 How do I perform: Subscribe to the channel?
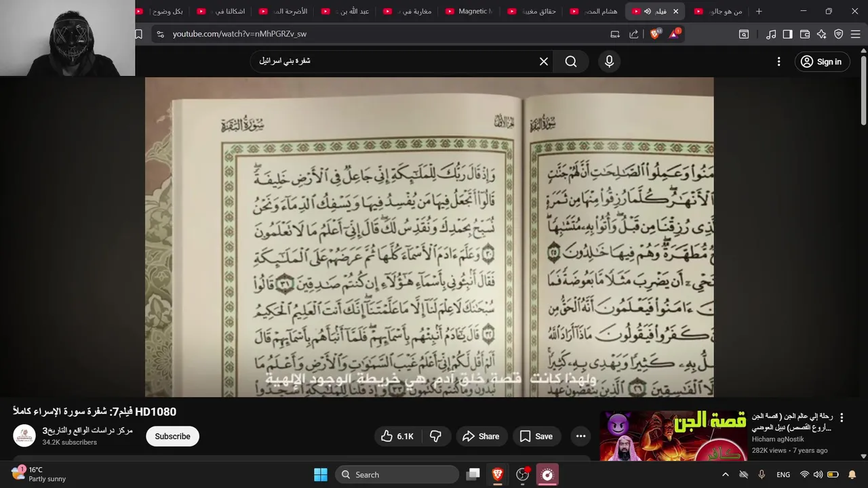pyautogui.click(x=172, y=436)
